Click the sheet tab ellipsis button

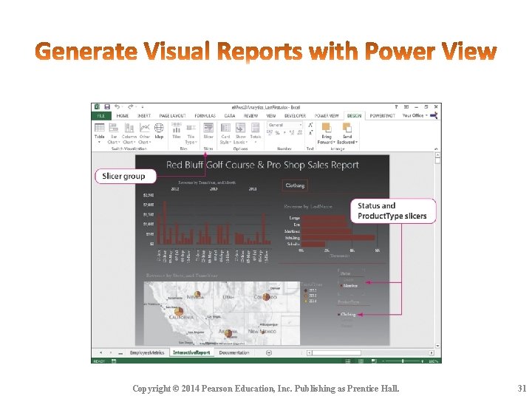pos(120,353)
